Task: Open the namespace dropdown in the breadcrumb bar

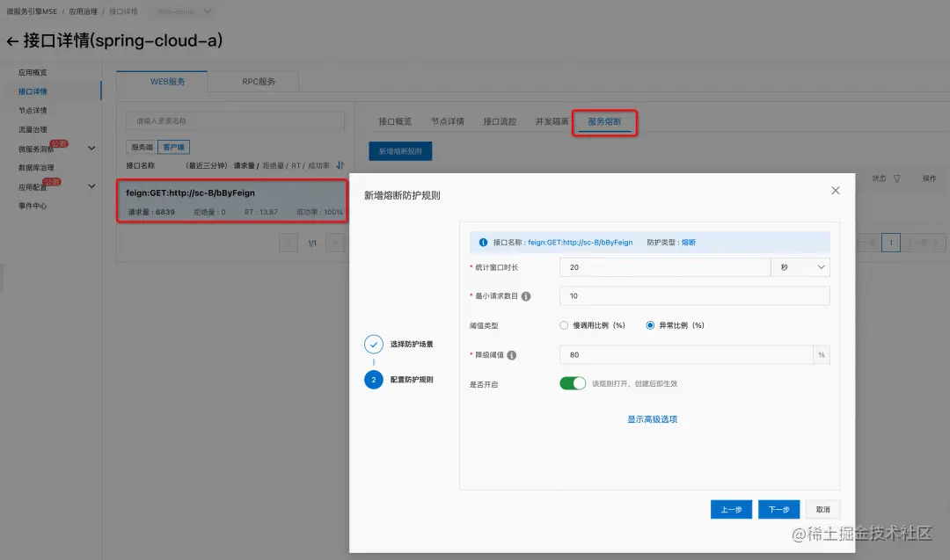Action: coord(184,11)
